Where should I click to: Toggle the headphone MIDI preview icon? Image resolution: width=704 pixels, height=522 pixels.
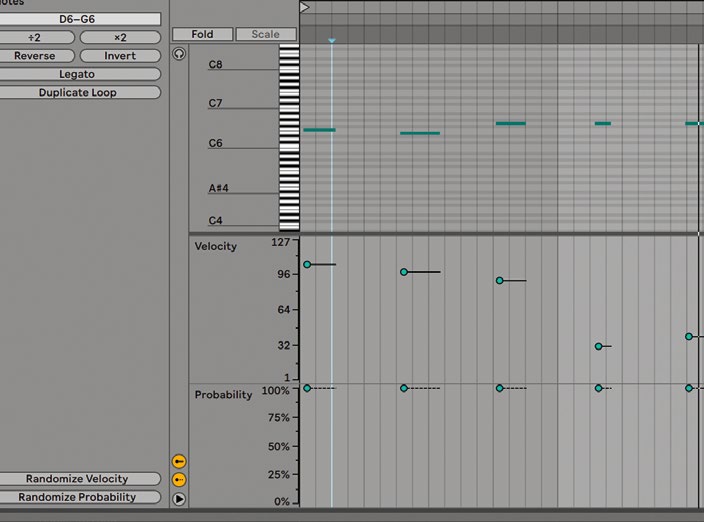[179, 54]
